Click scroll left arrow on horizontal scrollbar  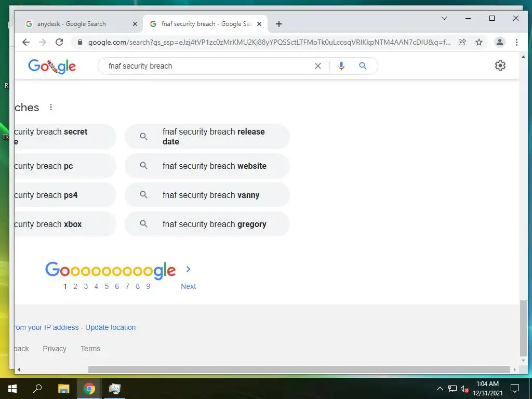(19, 369)
